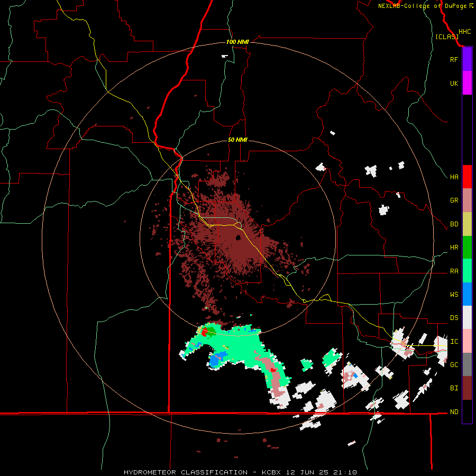The image size is (476, 476).
Task: Select the IC pink legend swatch
Action: [x=467, y=341]
